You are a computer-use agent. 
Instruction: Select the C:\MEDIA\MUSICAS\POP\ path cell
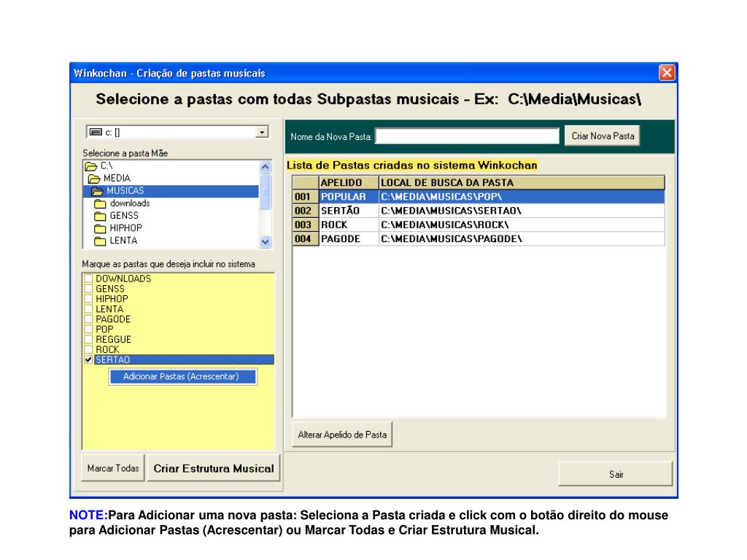[522, 197]
